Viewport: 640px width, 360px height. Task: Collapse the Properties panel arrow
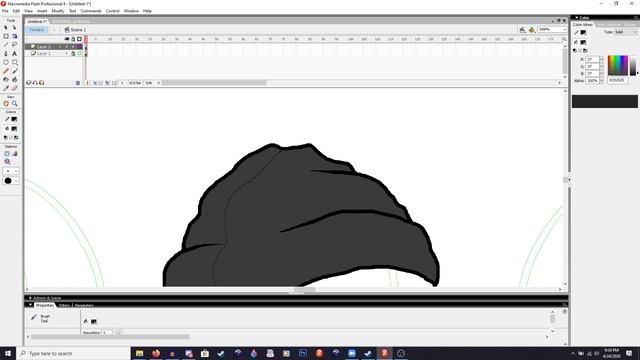point(31,305)
